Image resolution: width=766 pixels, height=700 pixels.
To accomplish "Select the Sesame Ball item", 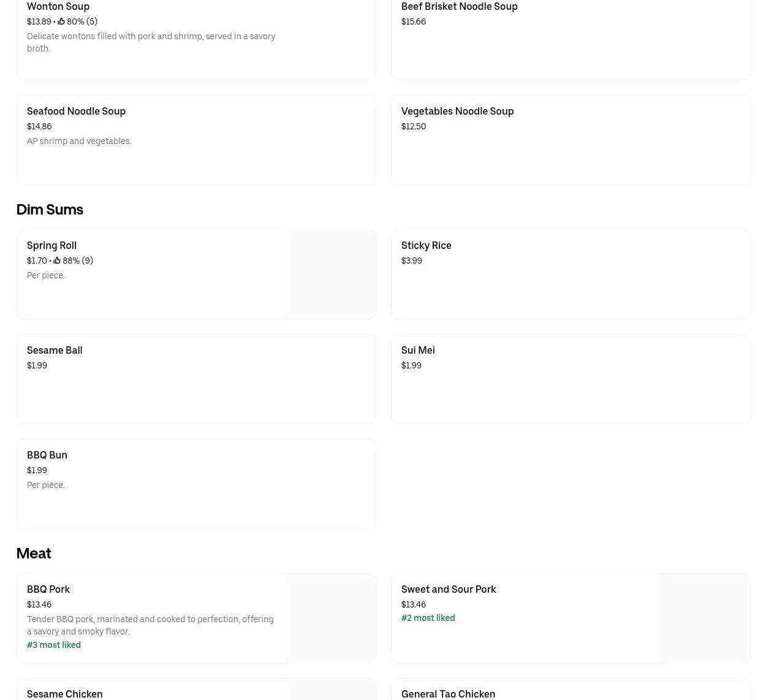I will [x=196, y=379].
